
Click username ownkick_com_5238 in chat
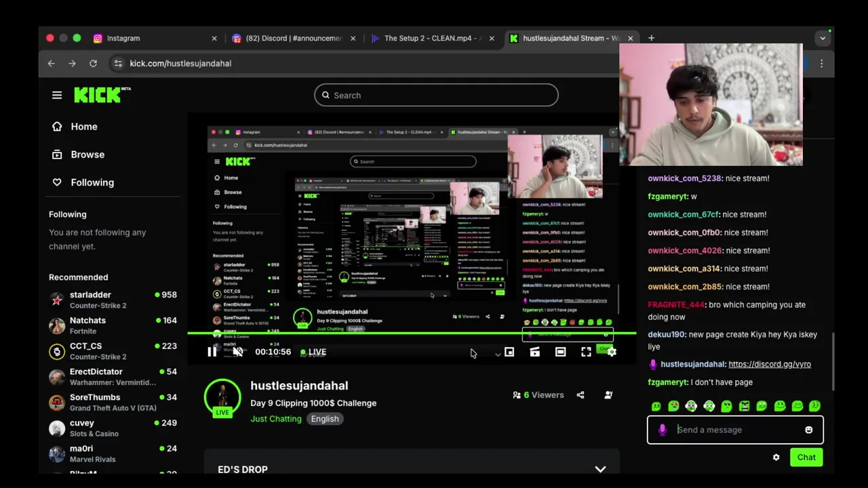(x=685, y=178)
